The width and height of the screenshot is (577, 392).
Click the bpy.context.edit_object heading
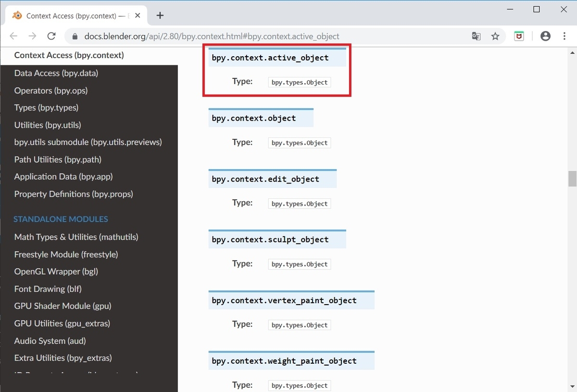pos(265,179)
